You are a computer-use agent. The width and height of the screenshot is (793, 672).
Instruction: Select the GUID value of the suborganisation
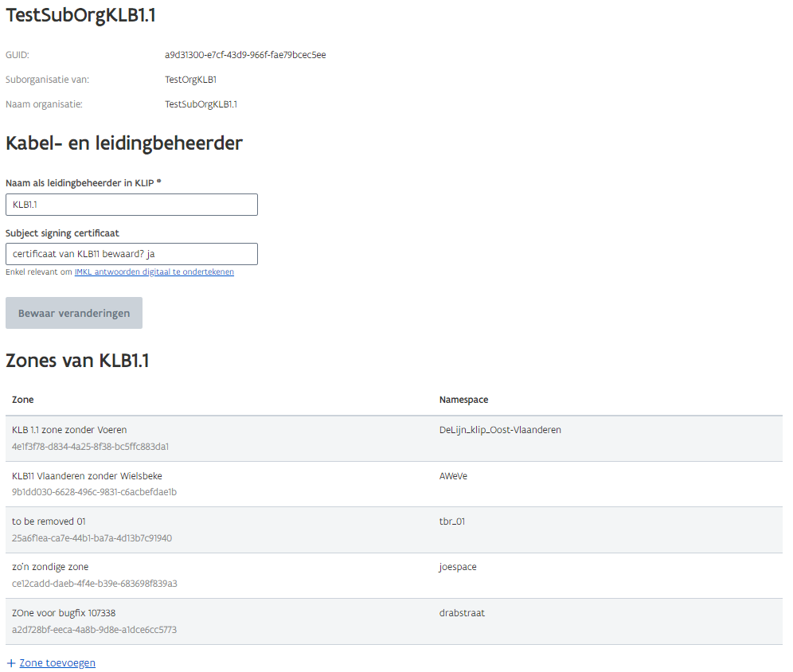(244, 54)
